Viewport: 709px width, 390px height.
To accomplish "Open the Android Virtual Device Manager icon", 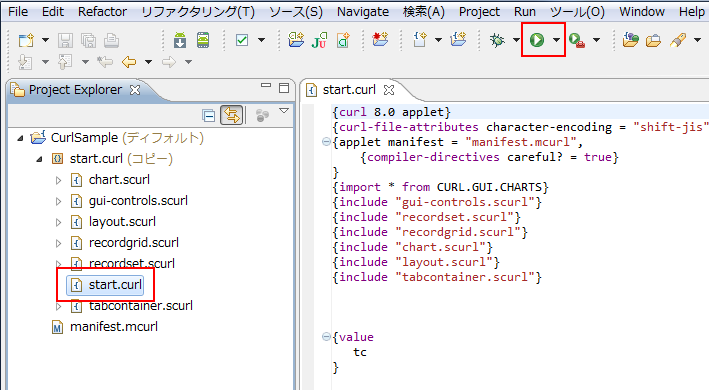I will point(203,40).
